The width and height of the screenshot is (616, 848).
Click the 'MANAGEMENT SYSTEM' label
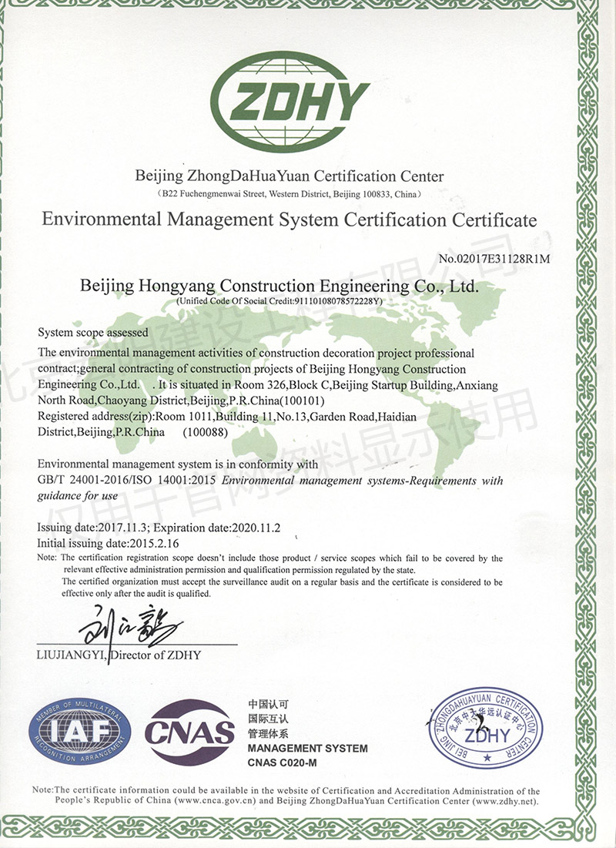[308, 749]
